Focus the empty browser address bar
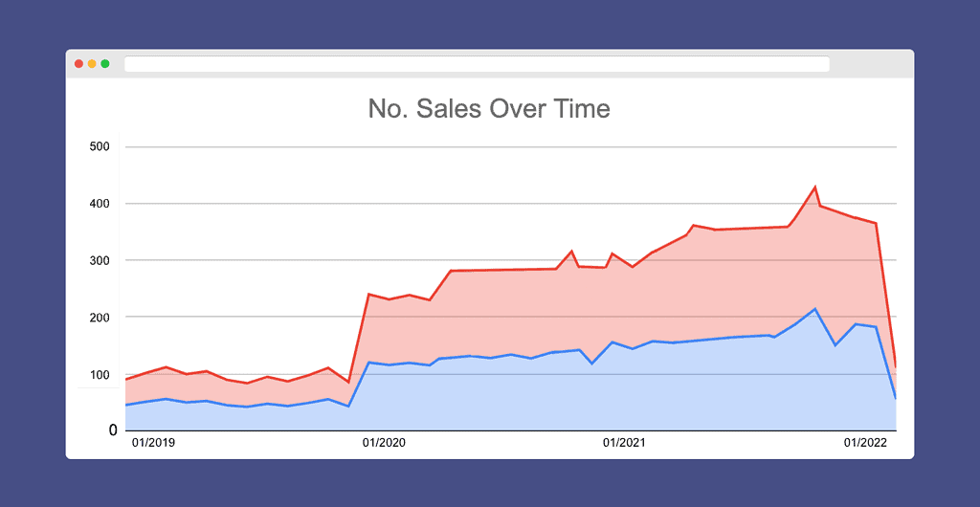980x507 pixels. pyautogui.click(x=476, y=64)
